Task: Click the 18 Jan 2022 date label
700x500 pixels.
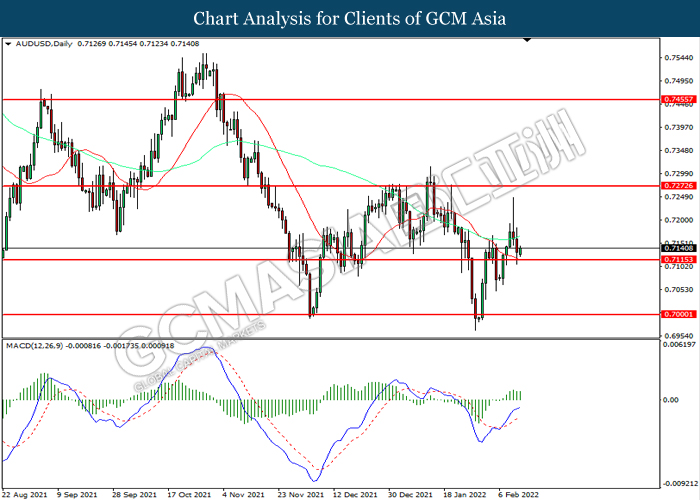Action: pyautogui.click(x=465, y=495)
